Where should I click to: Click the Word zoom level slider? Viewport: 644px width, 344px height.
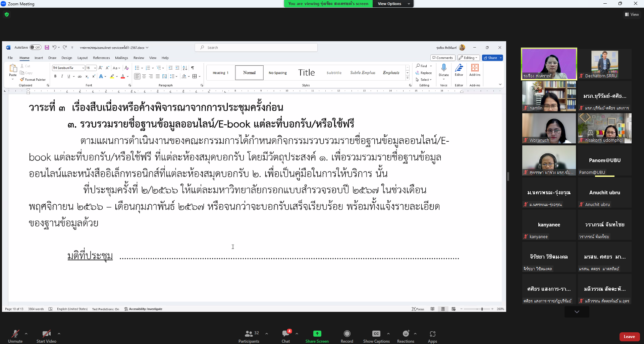(x=482, y=309)
